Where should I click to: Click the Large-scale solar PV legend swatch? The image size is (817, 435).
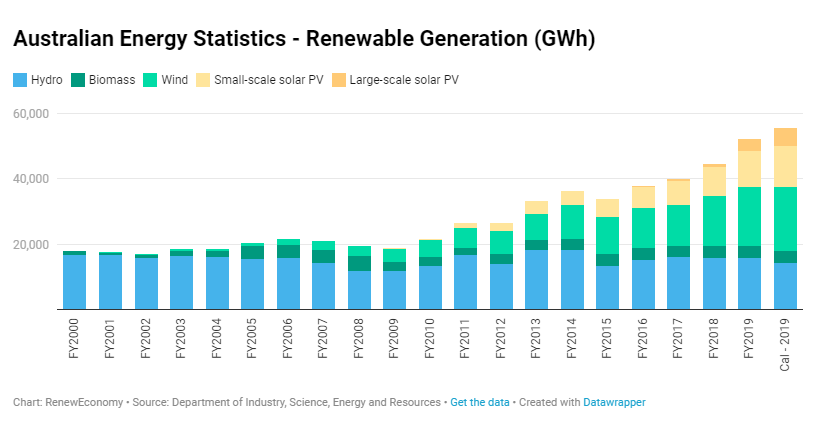[x=339, y=80]
